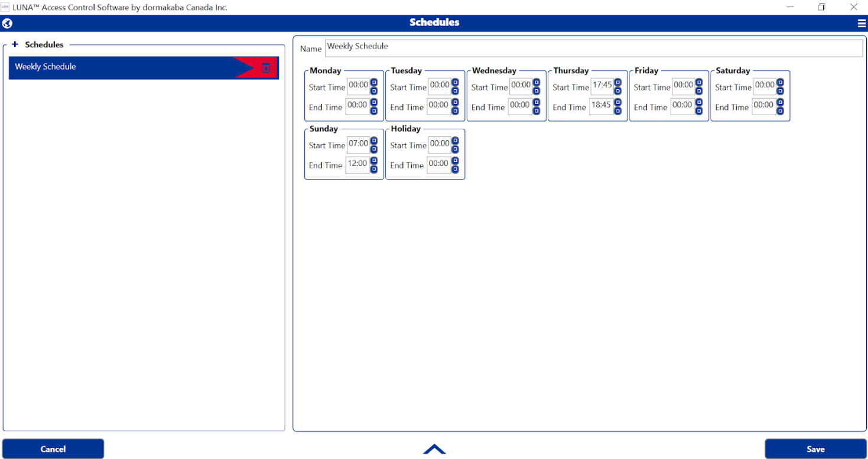
Task: Click the upper spinner button for Sunday End Time
Action: (x=374, y=161)
